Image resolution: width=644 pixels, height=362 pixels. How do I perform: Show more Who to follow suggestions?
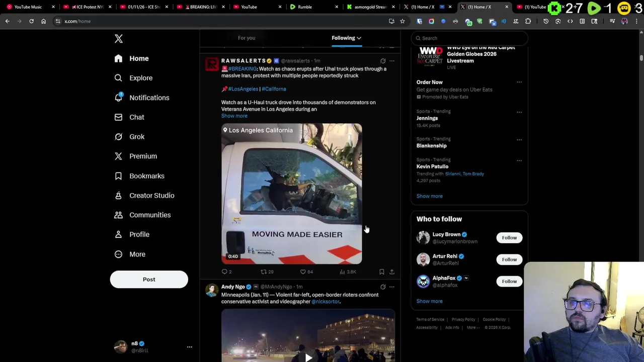pyautogui.click(x=429, y=301)
